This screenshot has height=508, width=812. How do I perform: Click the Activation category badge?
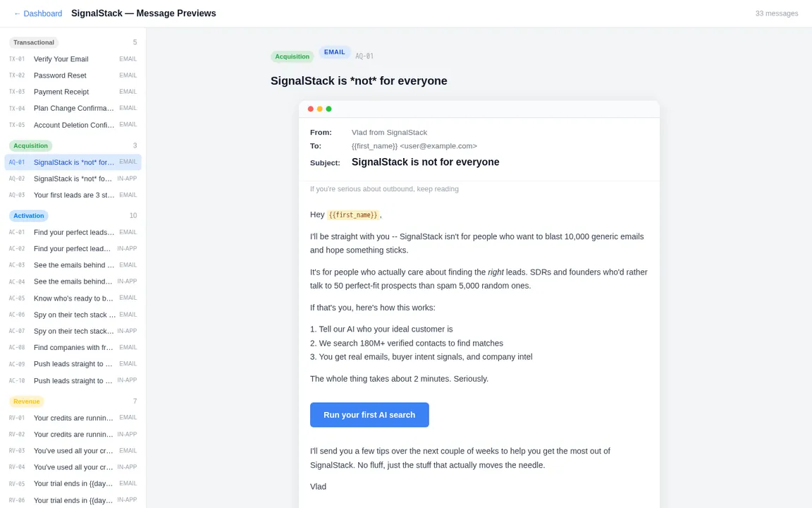pos(29,216)
